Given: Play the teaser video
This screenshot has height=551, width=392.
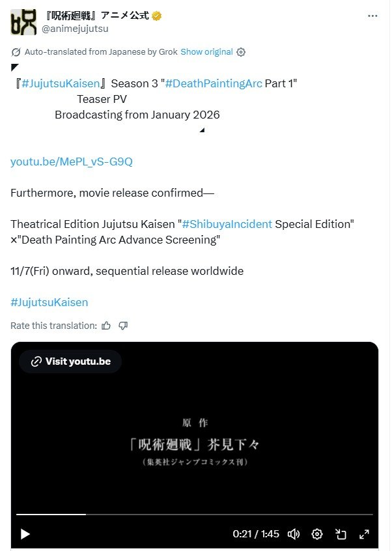Looking at the screenshot, I should coord(25,534).
